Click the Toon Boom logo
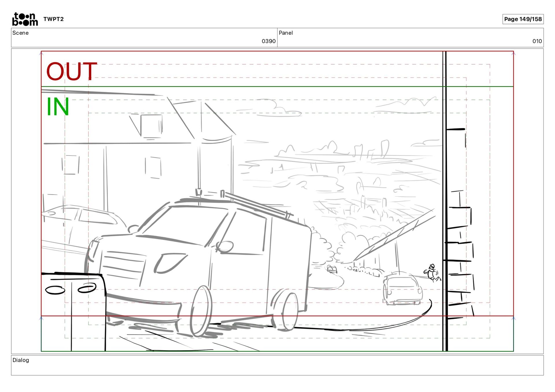Viewport: 555px width, 392px height. 25,19
